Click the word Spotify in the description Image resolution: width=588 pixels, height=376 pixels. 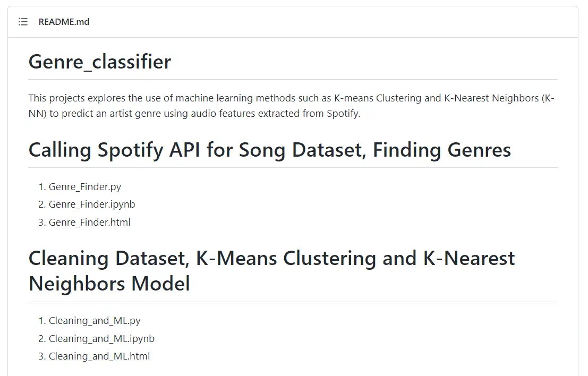342,114
